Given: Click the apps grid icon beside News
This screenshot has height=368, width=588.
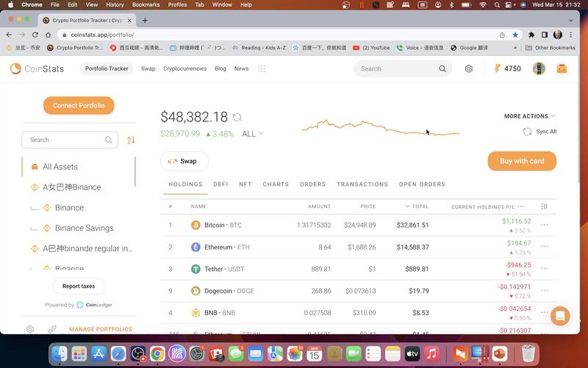Looking at the screenshot, I should pyautogui.click(x=262, y=68).
